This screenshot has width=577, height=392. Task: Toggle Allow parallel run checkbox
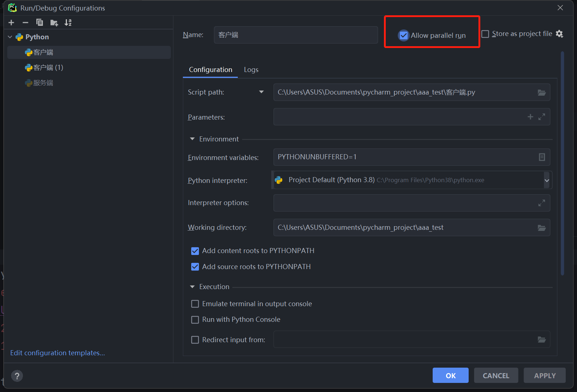404,35
